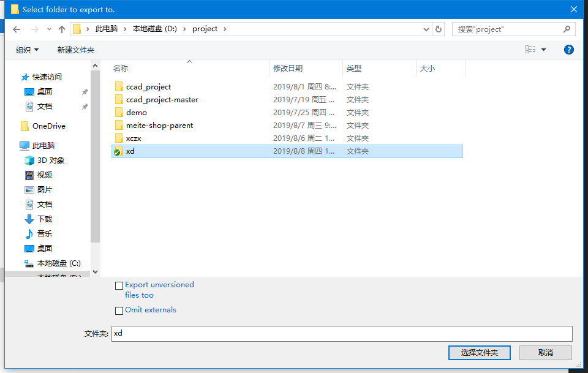Click the forward navigation arrow
The height and width of the screenshot is (373, 588).
click(x=34, y=29)
